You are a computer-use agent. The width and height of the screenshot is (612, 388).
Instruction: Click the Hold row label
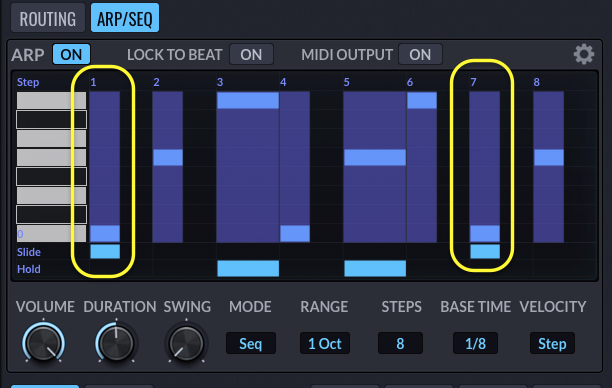(x=28, y=269)
